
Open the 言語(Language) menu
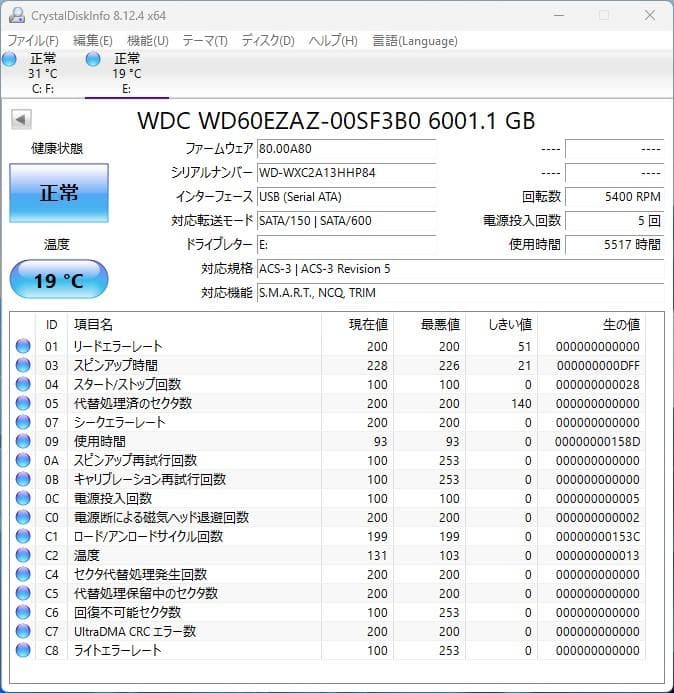coord(415,41)
